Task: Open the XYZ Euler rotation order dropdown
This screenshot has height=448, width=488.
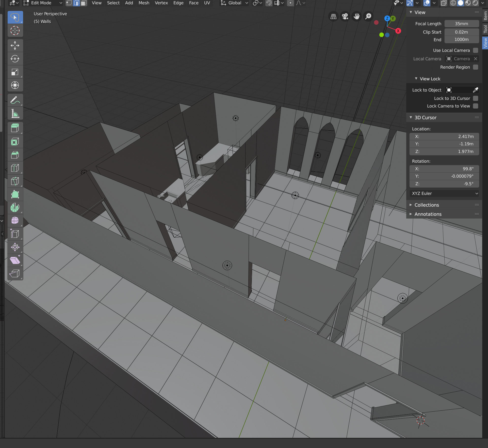Action: pos(444,193)
